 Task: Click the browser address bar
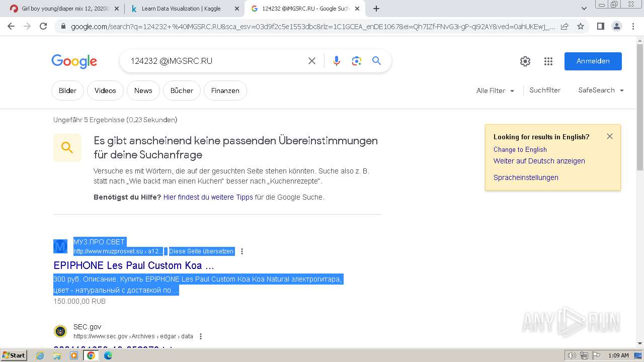(312, 26)
